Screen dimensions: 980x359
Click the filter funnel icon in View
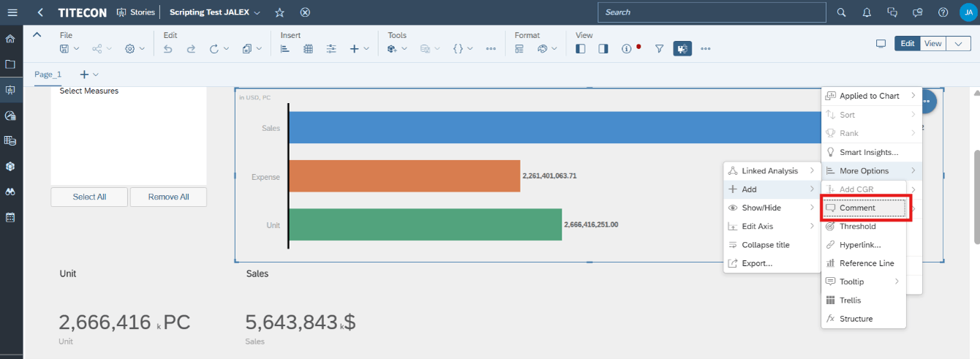tap(659, 49)
